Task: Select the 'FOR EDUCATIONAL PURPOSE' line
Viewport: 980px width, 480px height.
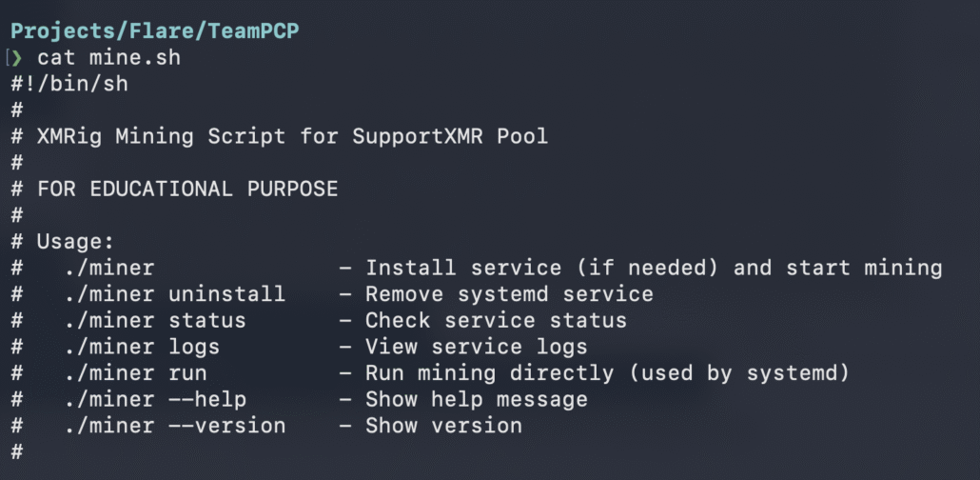Action: point(187,189)
